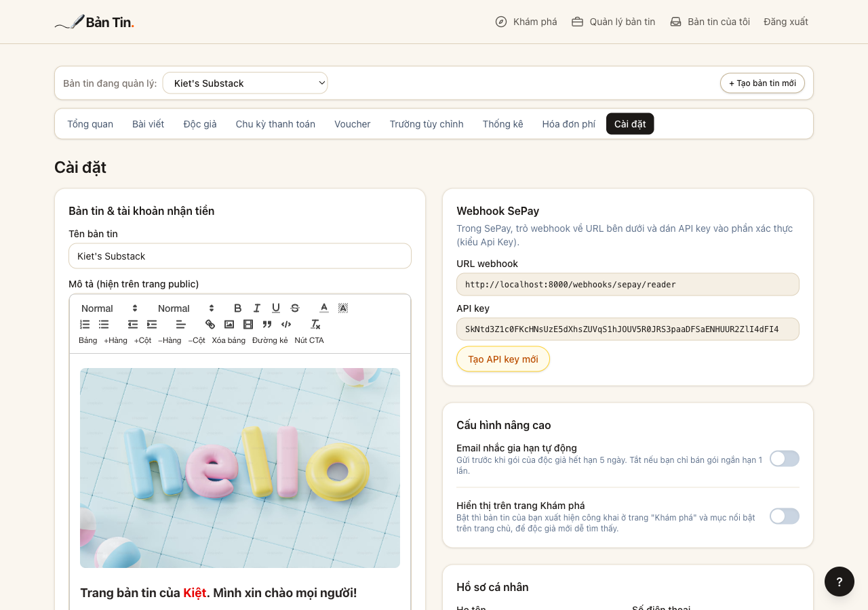This screenshot has height=610, width=868.
Task: Open the Voucher tab
Action: click(353, 124)
